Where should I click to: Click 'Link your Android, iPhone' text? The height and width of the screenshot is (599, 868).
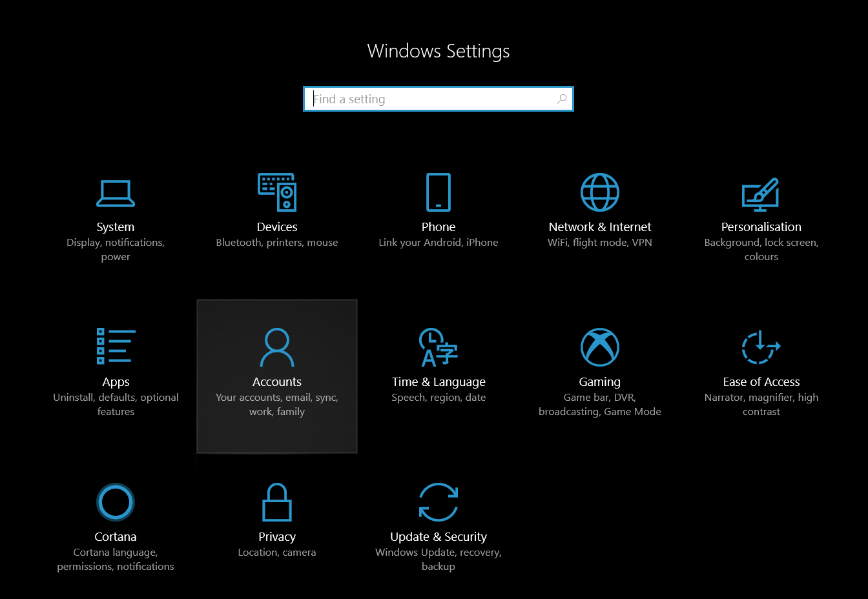(439, 243)
